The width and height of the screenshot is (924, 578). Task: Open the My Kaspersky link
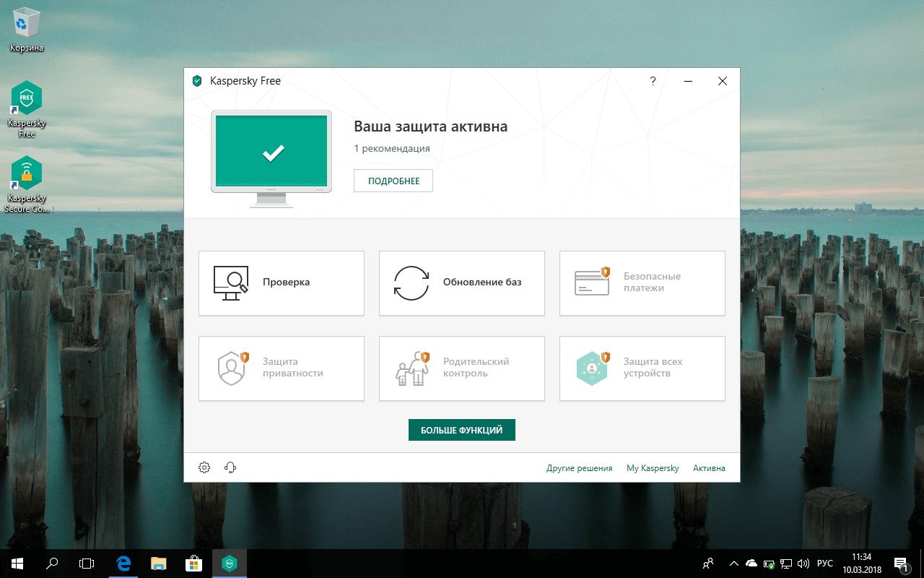(x=653, y=468)
